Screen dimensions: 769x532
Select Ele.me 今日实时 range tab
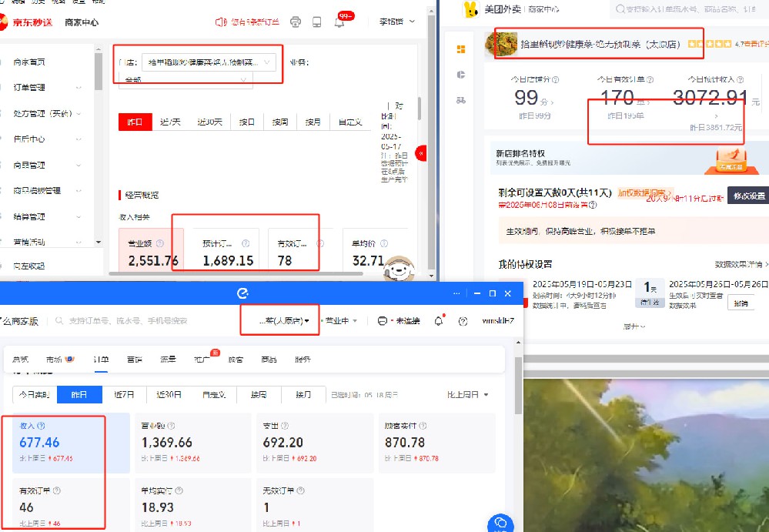coord(35,395)
